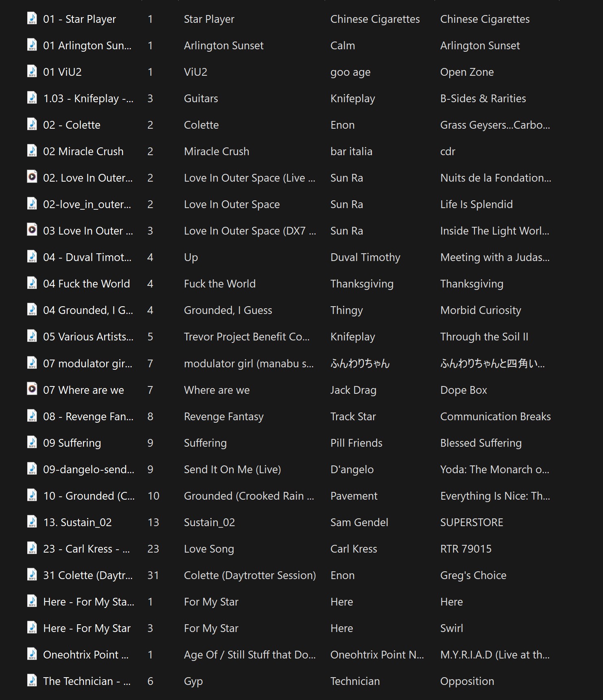Select the album 'SUPERSTORE'
Screen dimensions: 603x700
(x=472, y=522)
